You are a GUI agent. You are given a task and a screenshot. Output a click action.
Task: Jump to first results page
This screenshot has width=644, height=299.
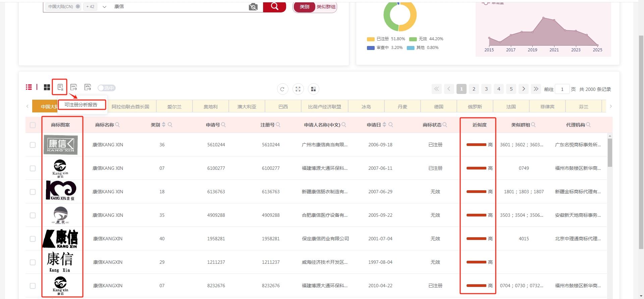[436, 89]
